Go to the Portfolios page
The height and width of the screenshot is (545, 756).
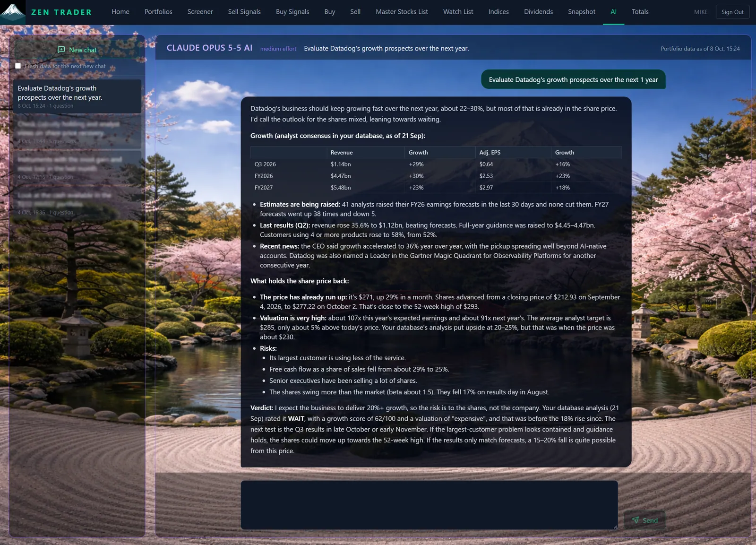point(158,12)
